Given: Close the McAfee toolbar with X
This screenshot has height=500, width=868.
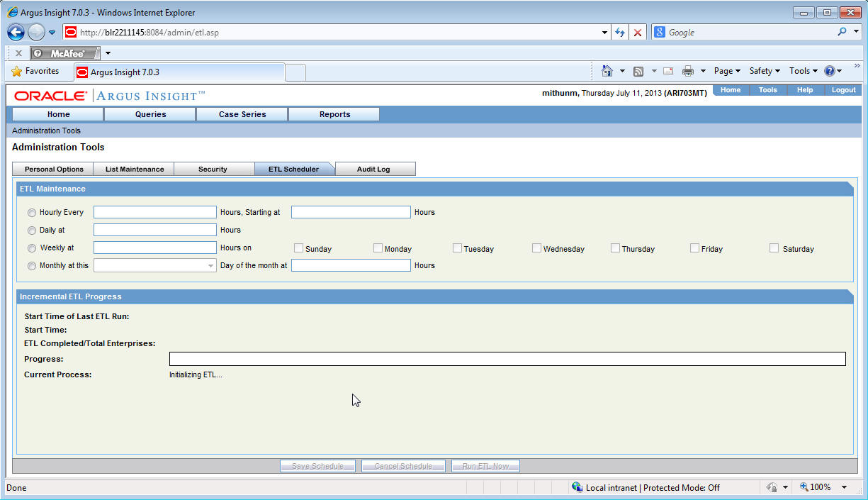Looking at the screenshot, I should click(18, 53).
